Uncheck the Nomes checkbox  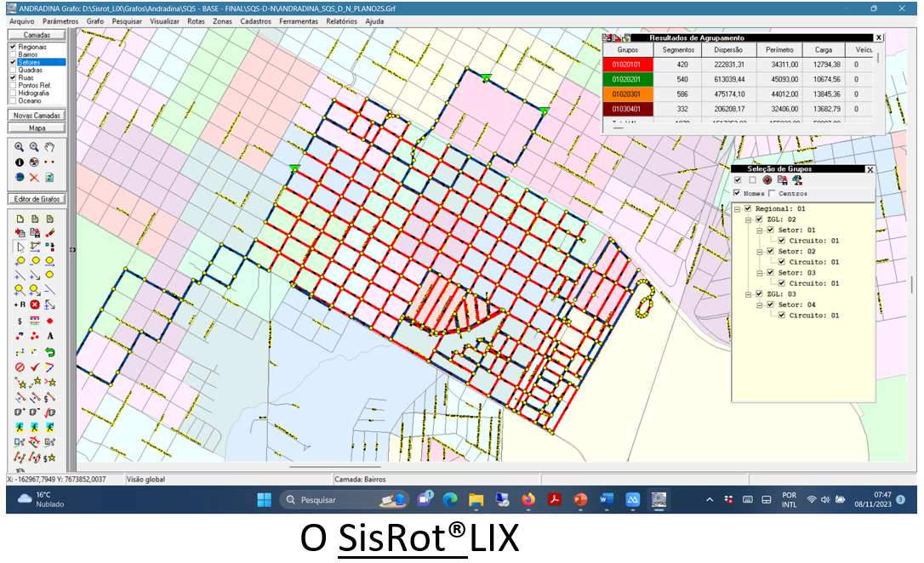click(x=737, y=193)
